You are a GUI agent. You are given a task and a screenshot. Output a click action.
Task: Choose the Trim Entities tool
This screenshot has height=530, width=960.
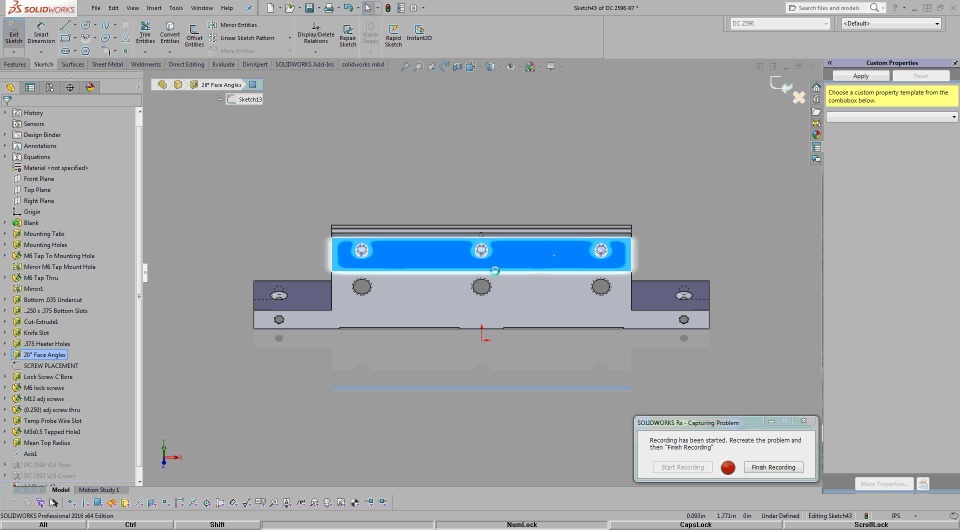(x=145, y=32)
